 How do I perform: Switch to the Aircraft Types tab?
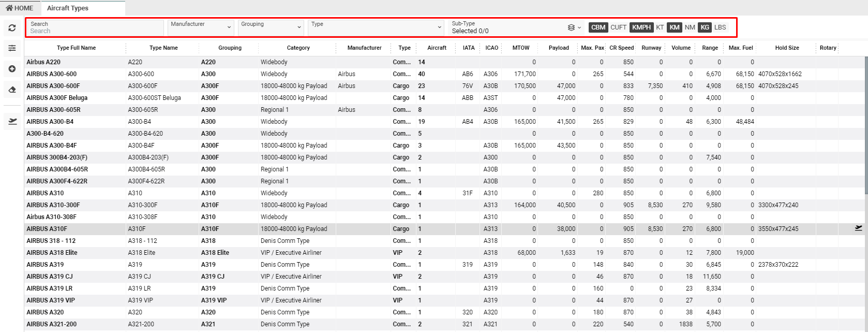point(68,8)
